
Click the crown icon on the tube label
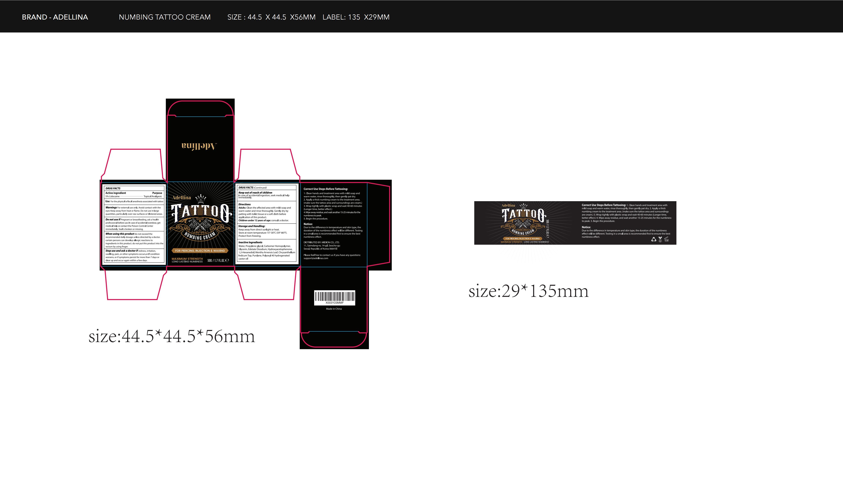pos(524,206)
